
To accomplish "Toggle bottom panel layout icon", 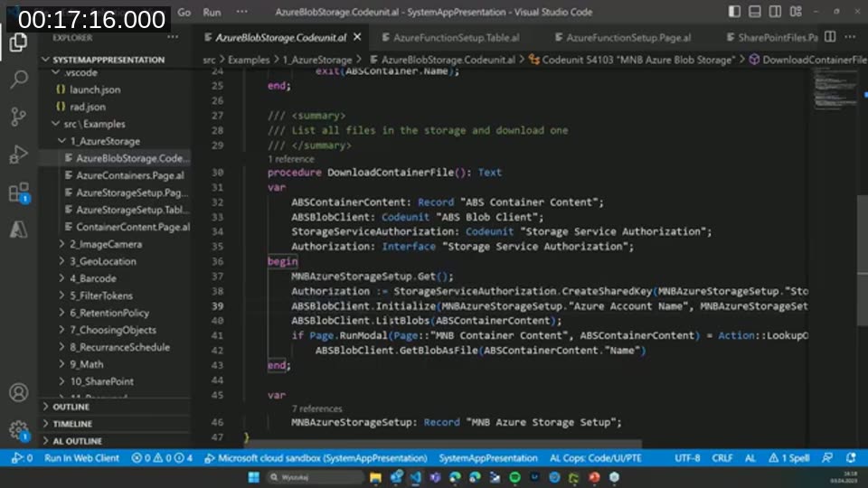I will point(754,12).
